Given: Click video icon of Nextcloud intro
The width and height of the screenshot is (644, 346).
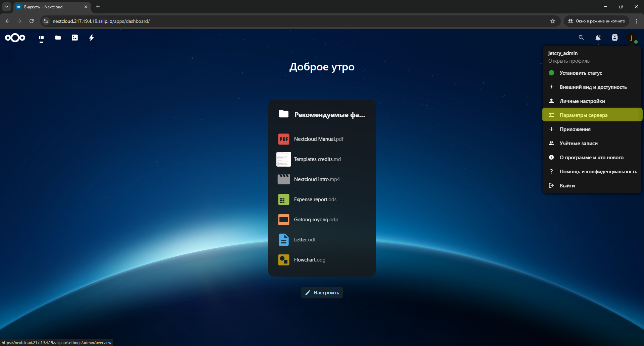Looking at the screenshot, I should [x=284, y=179].
